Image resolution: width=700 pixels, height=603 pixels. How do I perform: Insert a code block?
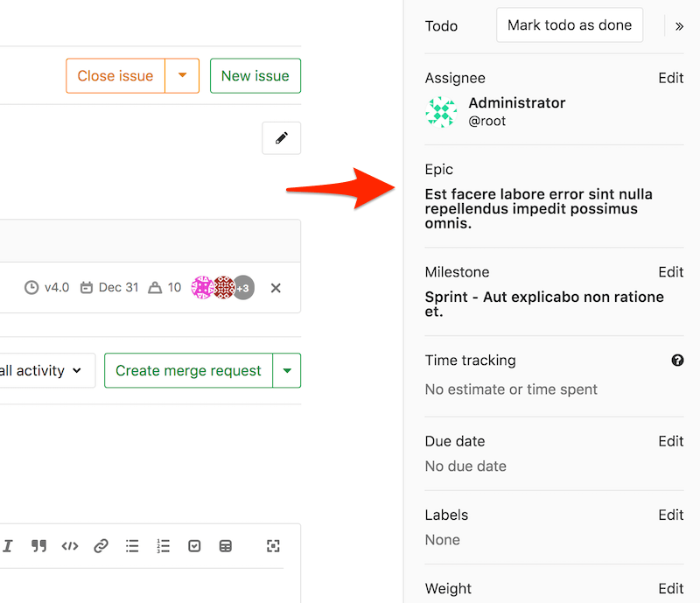pyautogui.click(x=70, y=545)
